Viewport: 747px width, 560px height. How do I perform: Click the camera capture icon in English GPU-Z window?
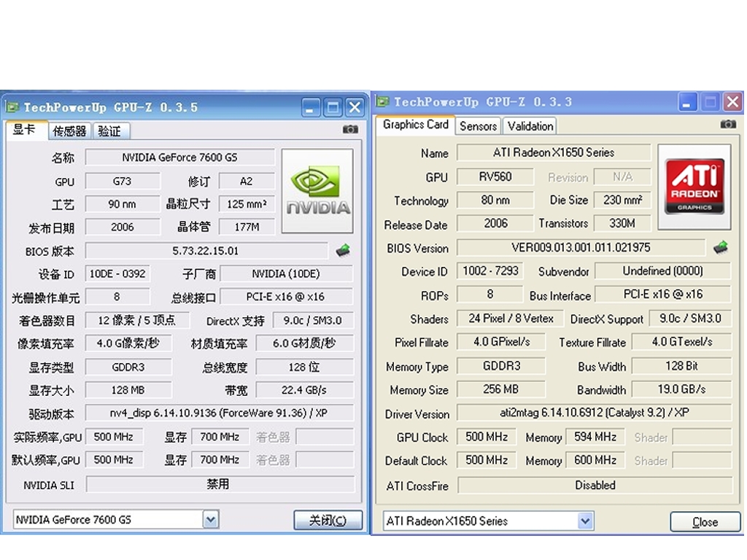[727, 125]
